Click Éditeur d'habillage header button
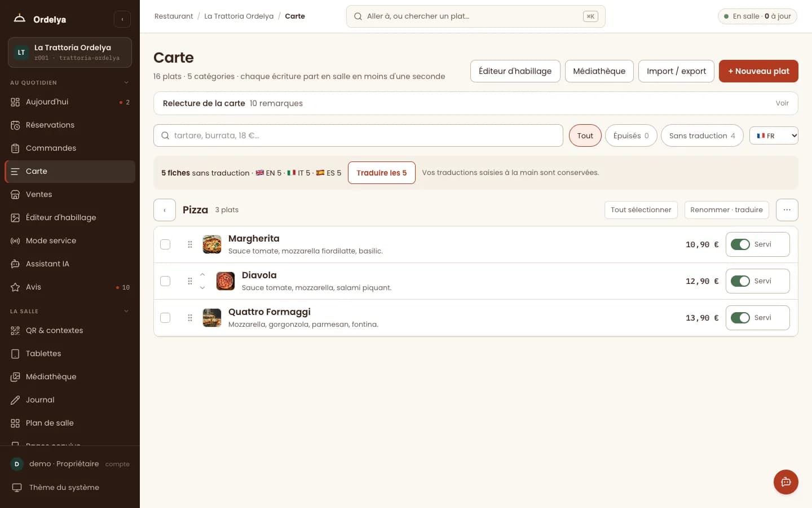812x508 pixels. [515, 71]
